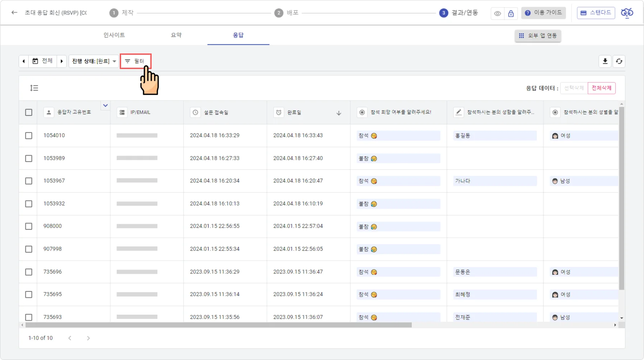The width and height of the screenshot is (644, 360).
Task: Go to step 1 제작
Action: pos(122,13)
